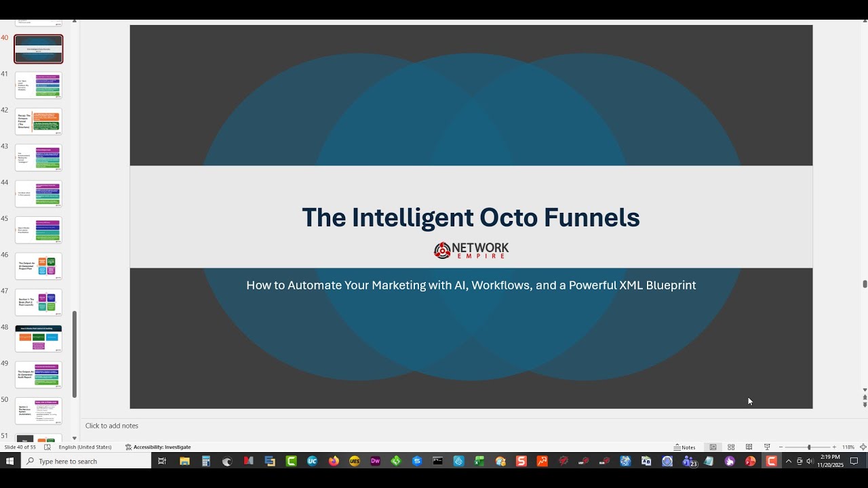The image size is (868, 488).
Task: Click the 118% zoom level value
Action: tap(848, 447)
